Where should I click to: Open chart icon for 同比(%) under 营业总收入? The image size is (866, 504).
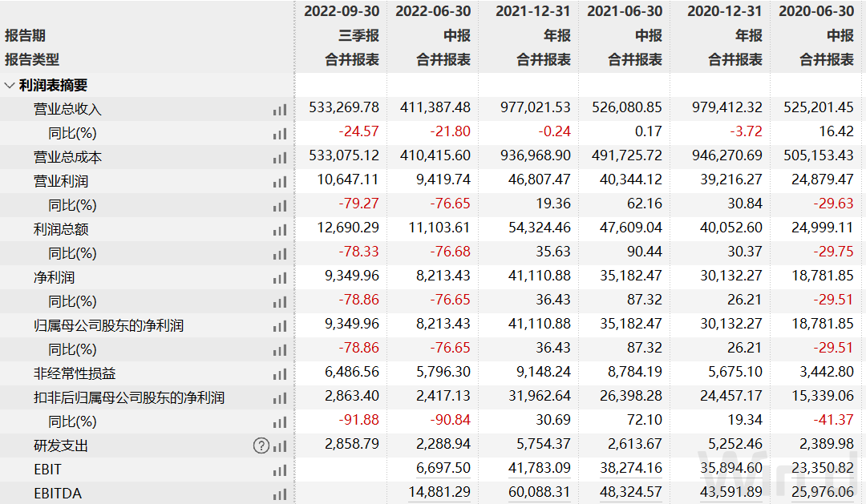pos(280,134)
